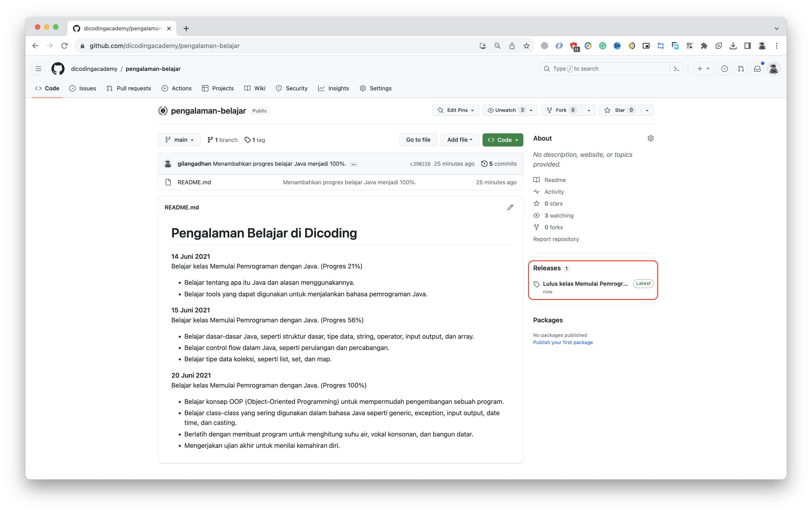Expand the Edit Pins dropdown
812x513 pixels.
pyautogui.click(x=456, y=110)
